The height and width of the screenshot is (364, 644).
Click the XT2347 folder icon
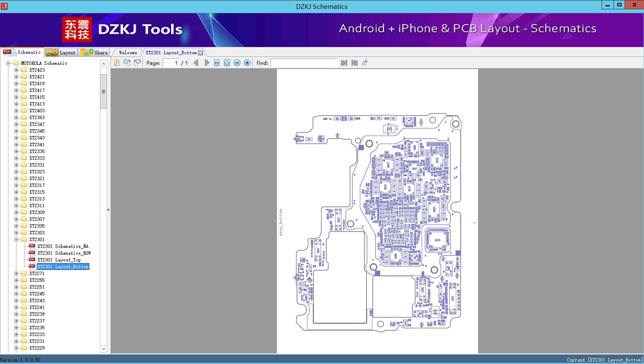[24, 124]
